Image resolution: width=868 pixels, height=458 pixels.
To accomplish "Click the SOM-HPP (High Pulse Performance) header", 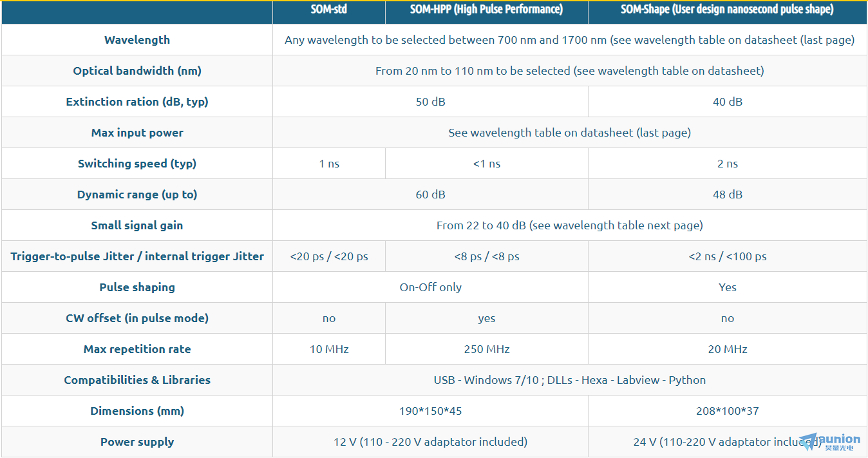I will point(487,9).
